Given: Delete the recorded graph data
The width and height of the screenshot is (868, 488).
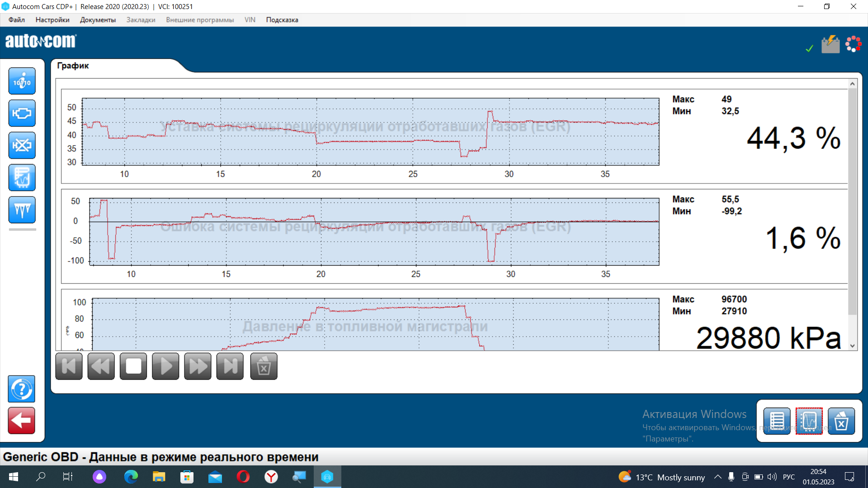Looking at the screenshot, I should tap(264, 366).
